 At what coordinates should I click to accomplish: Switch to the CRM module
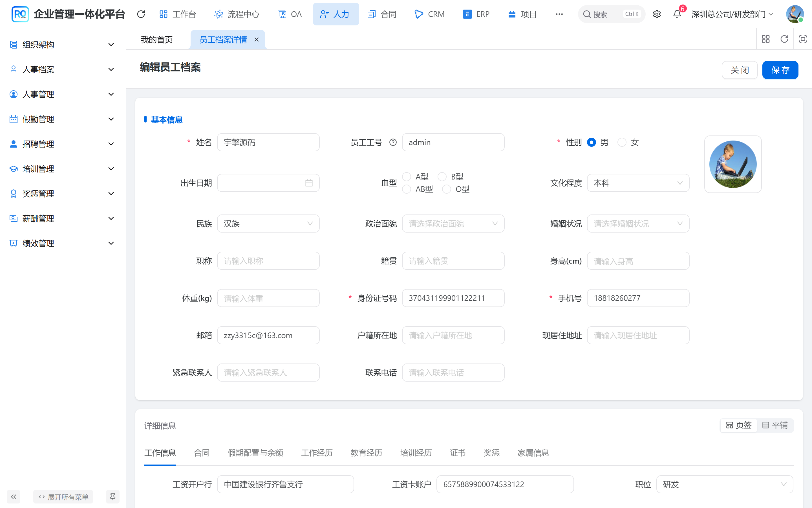tap(429, 14)
